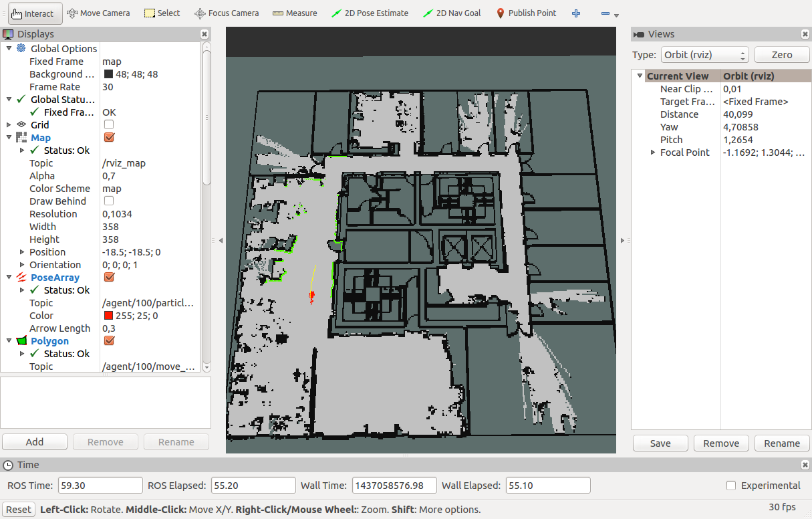Click the Reset time button
The width and height of the screenshot is (812, 519).
point(18,510)
